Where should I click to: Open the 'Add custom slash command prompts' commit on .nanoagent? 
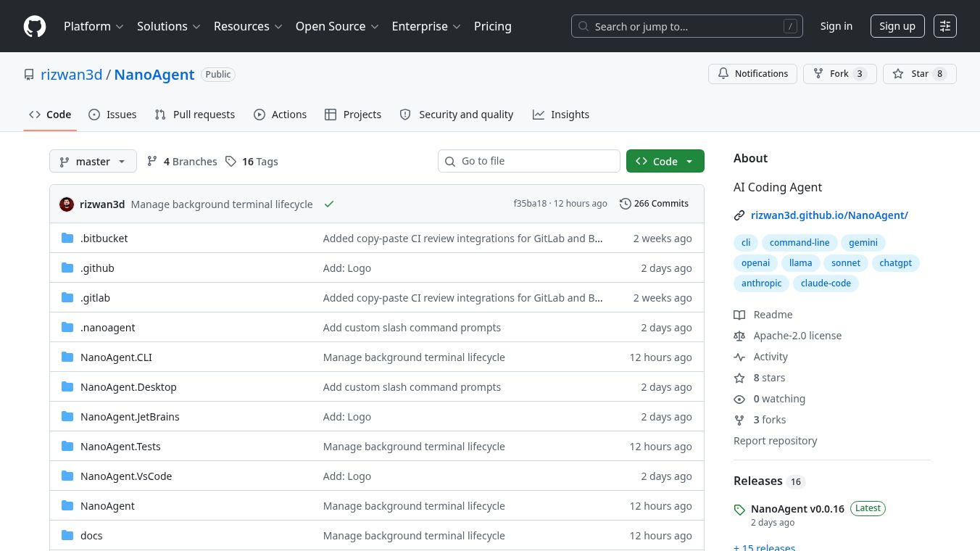point(412,328)
